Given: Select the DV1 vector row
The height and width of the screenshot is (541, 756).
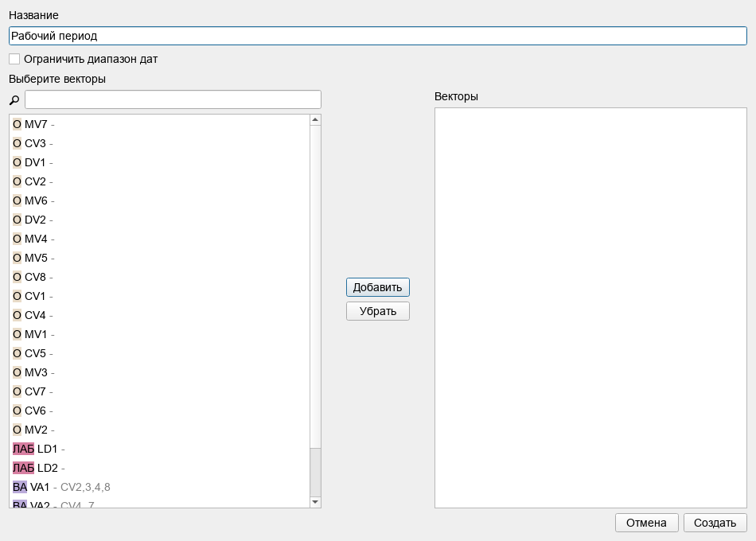Looking at the screenshot, I should [x=160, y=162].
